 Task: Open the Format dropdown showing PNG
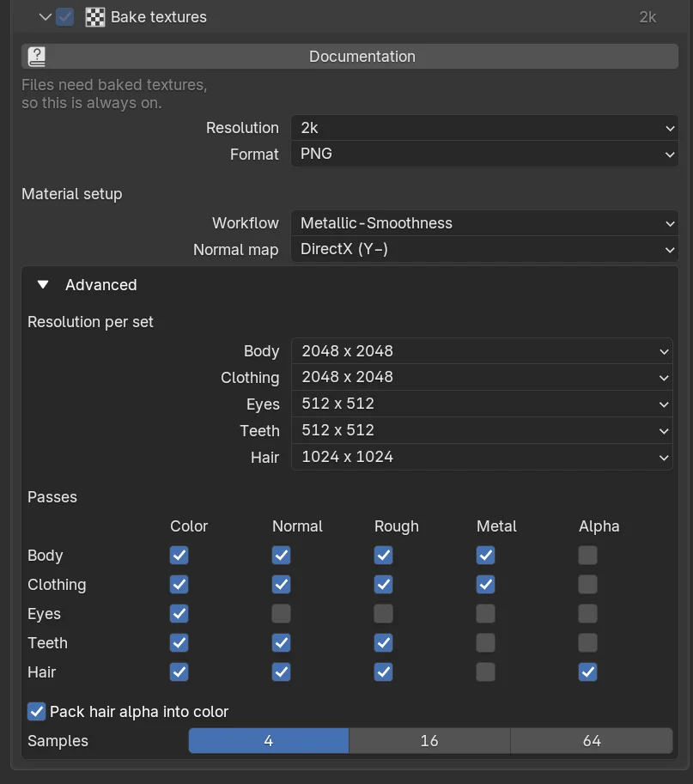click(484, 154)
